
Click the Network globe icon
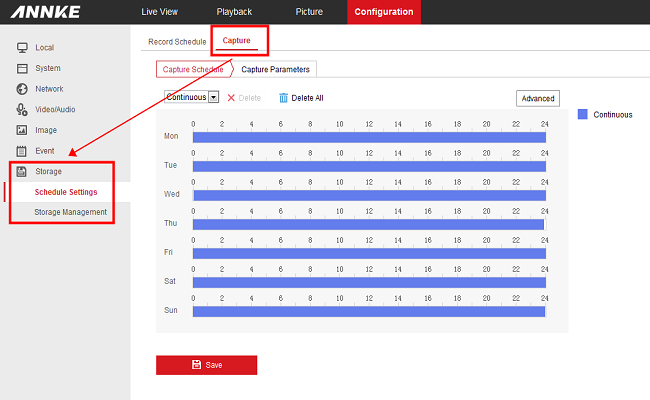22,89
